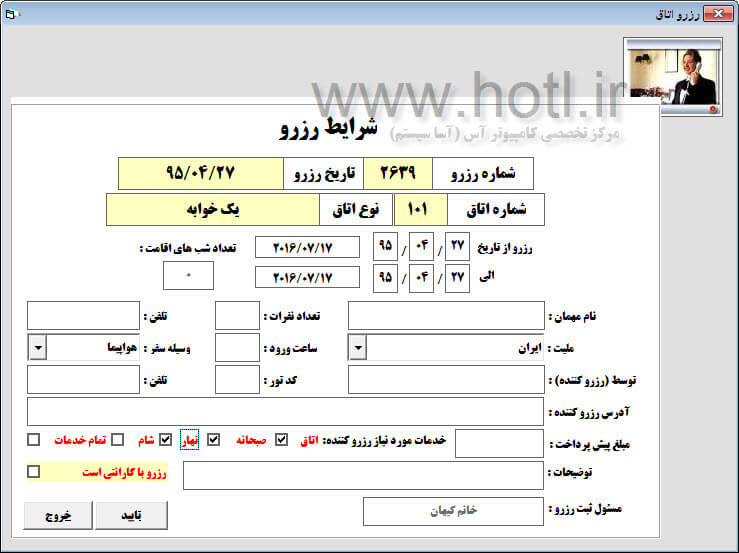The height and width of the screenshot is (553, 739).
Task: Click the مبلغ پیش پرداخت amount field
Action: (485, 443)
